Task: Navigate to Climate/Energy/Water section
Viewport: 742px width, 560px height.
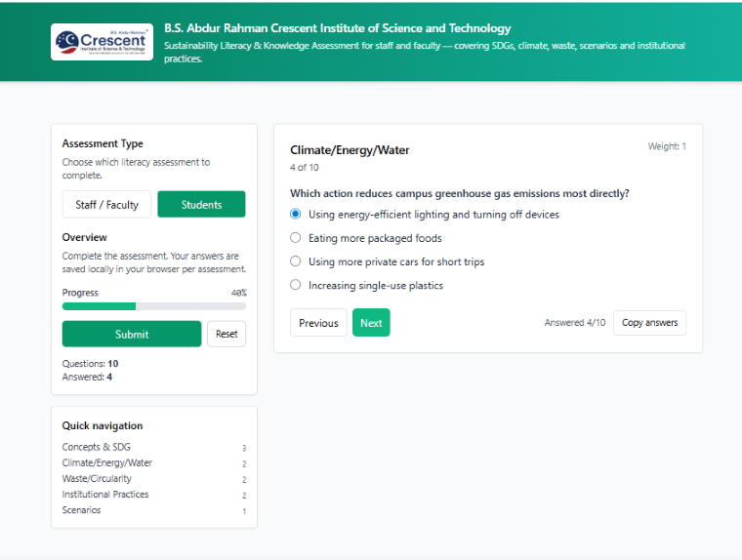Action: click(107, 462)
